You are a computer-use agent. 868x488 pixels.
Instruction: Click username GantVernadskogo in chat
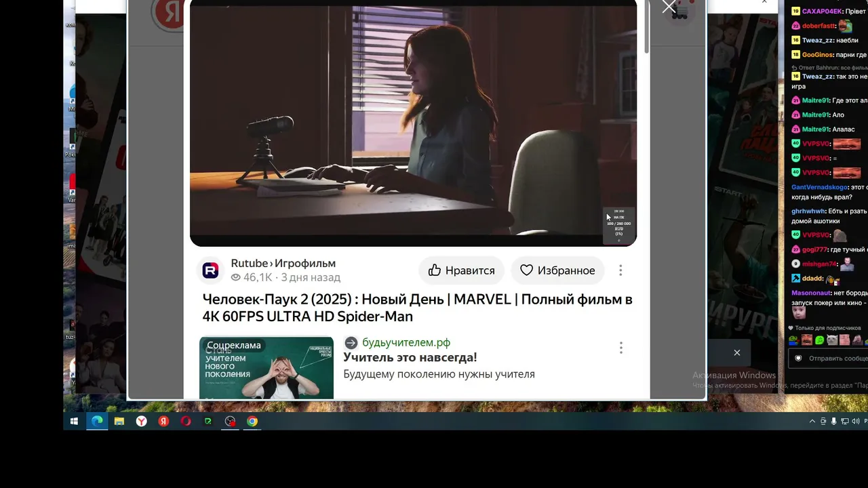820,187
